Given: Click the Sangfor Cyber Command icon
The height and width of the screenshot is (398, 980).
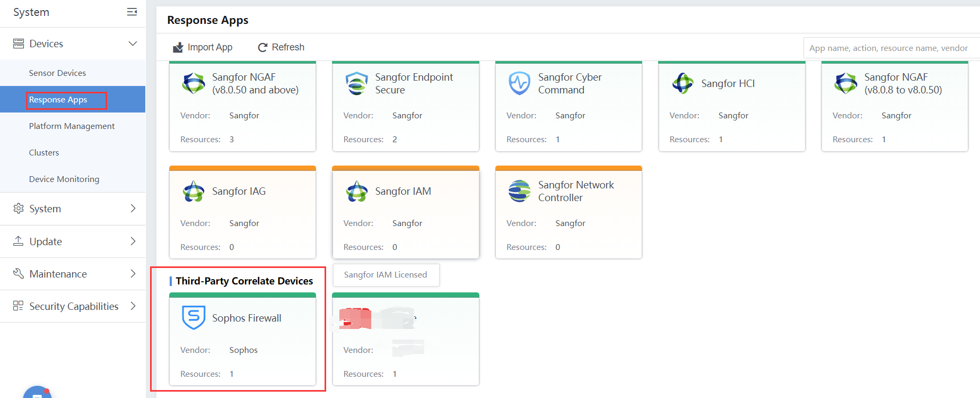Looking at the screenshot, I should (519, 83).
